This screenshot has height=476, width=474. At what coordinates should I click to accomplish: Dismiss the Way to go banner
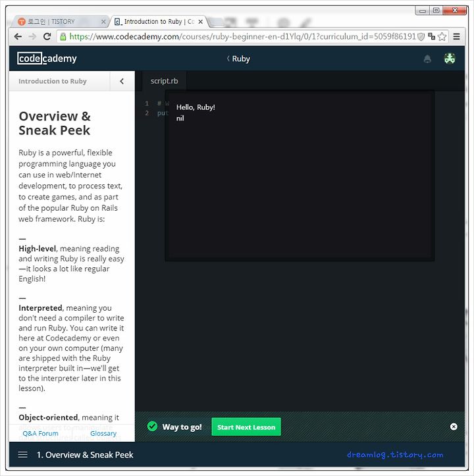(454, 427)
